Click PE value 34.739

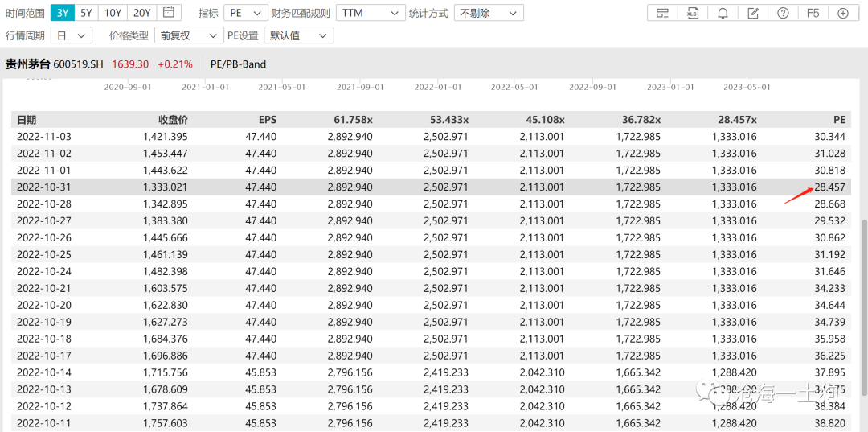pyautogui.click(x=829, y=323)
